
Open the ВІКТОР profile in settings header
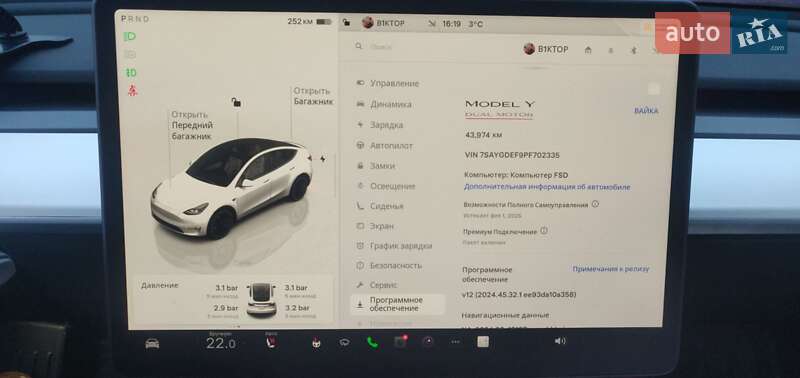click(545, 49)
